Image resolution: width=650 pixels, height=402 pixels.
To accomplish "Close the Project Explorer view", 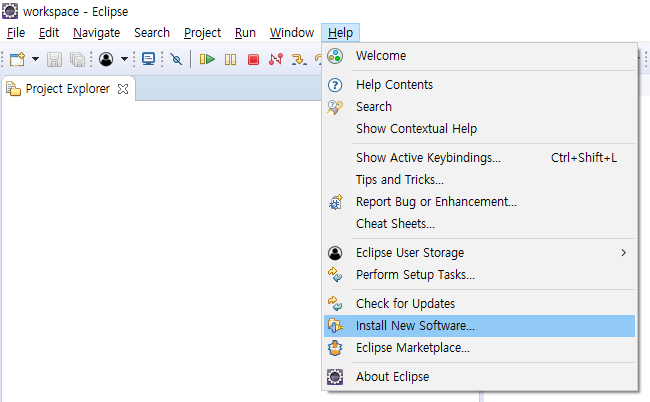I will [123, 89].
